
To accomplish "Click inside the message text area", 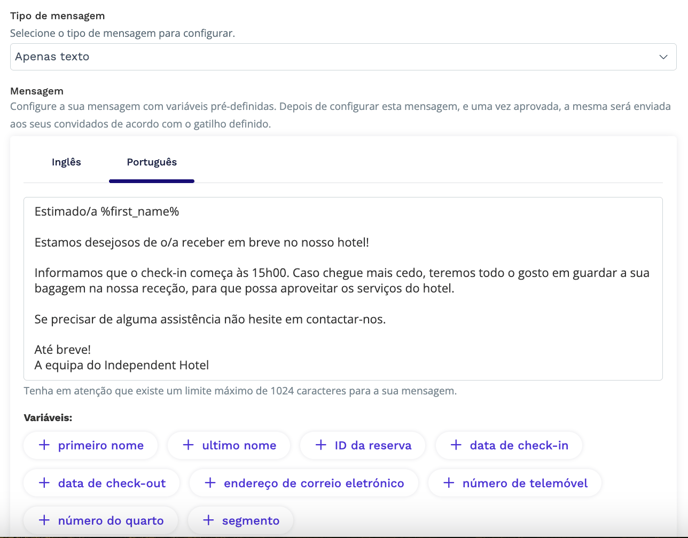I will pyautogui.click(x=343, y=289).
